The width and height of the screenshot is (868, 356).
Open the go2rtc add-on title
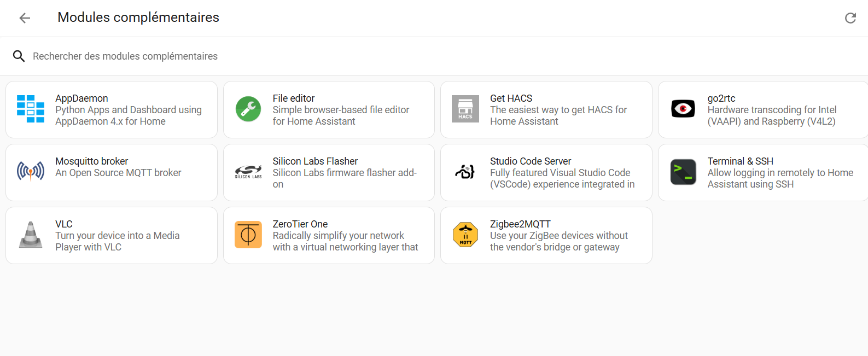click(721, 98)
